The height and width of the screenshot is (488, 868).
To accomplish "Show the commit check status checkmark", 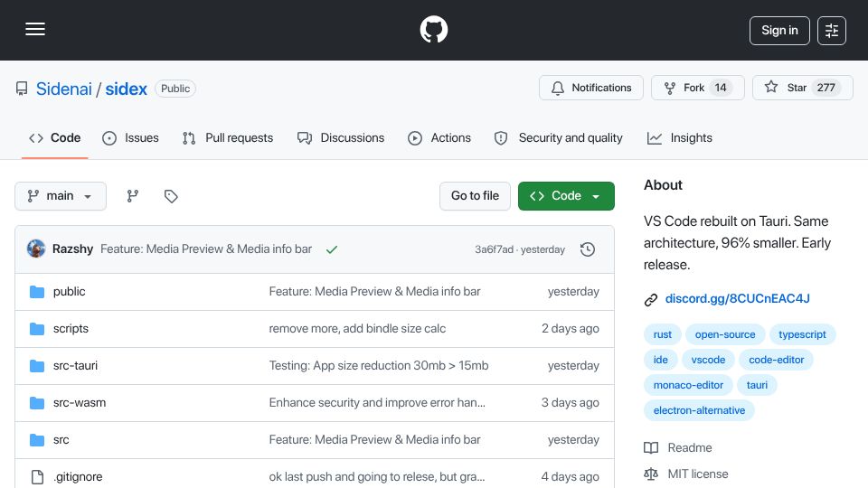I will [332, 249].
